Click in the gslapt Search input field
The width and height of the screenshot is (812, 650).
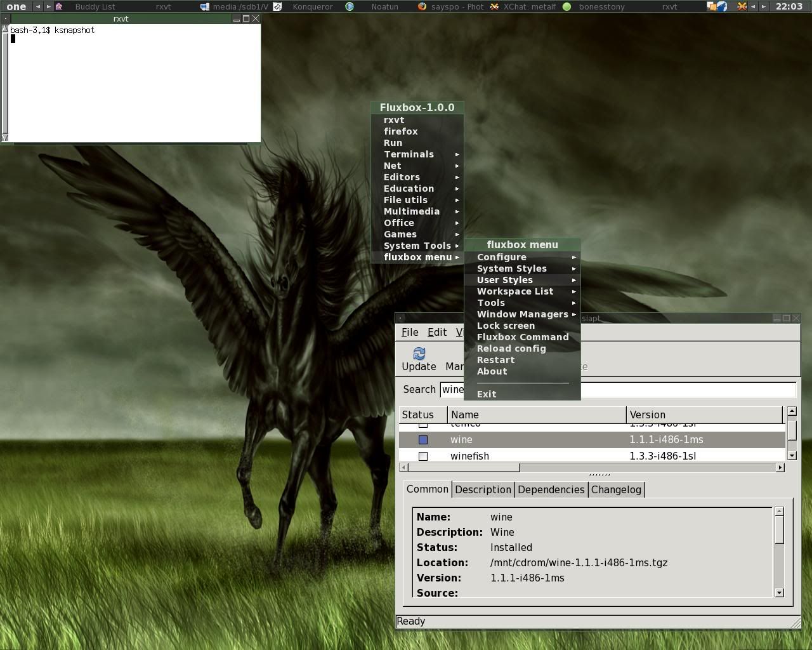pos(618,389)
